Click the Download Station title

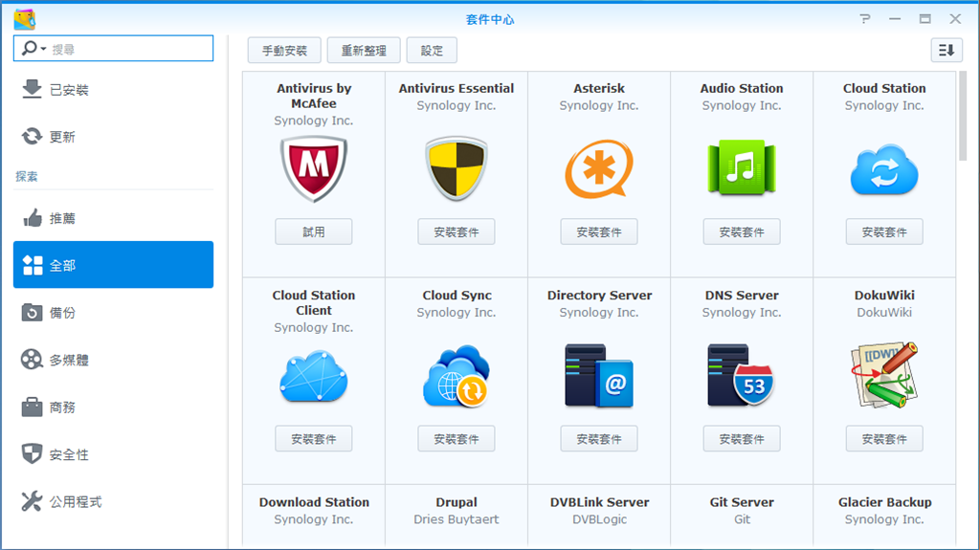pyautogui.click(x=314, y=502)
